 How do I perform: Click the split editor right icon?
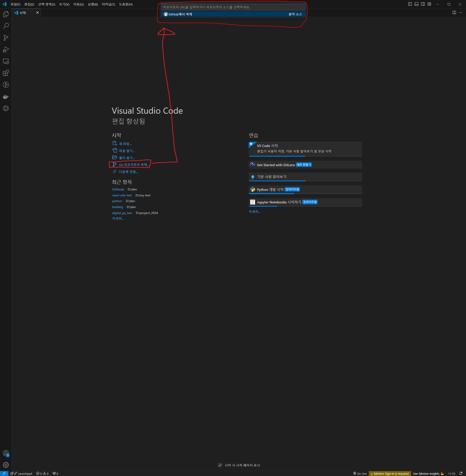pyautogui.click(x=454, y=13)
